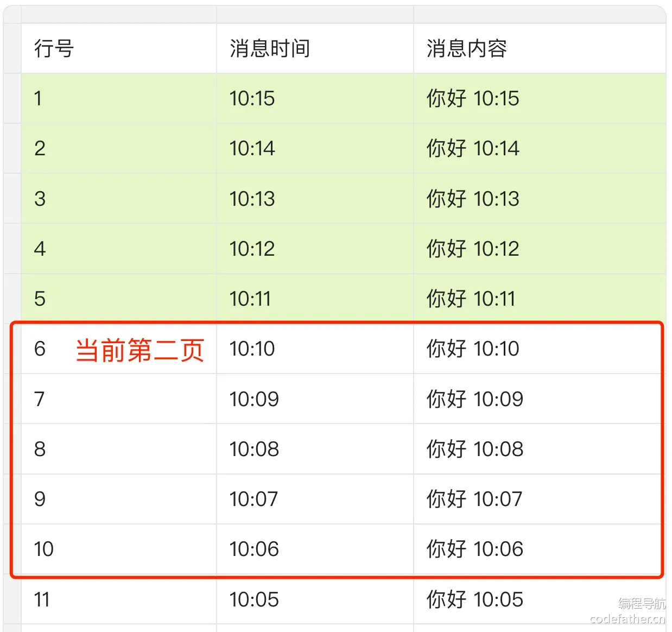Select the 10:11 time cell

pos(315,299)
